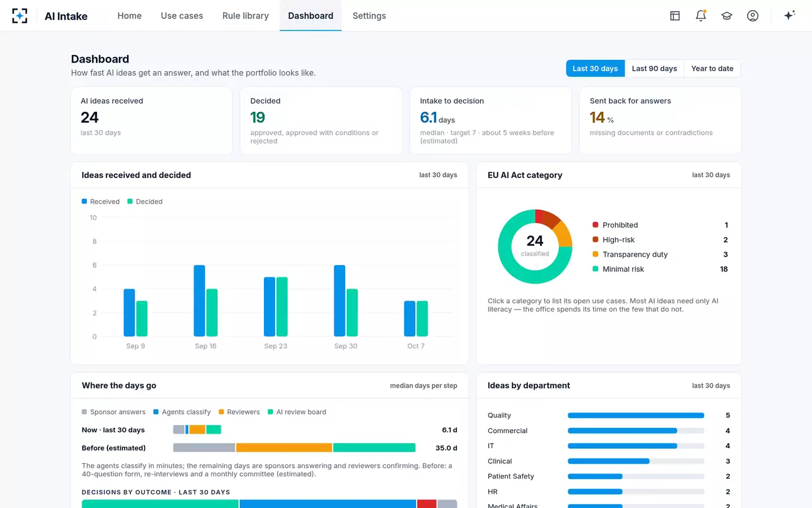Click the Agents classify legend item

point(182,412)
